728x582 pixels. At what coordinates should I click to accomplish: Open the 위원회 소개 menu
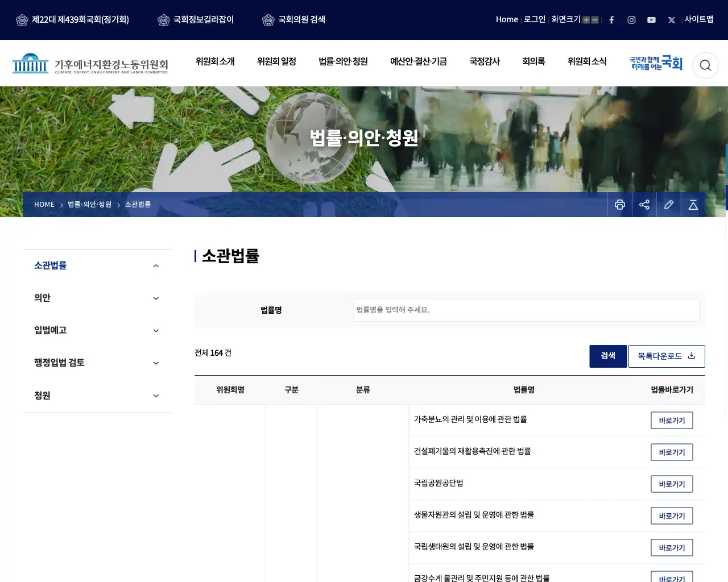pyautogui.click(x=215, y=61)
